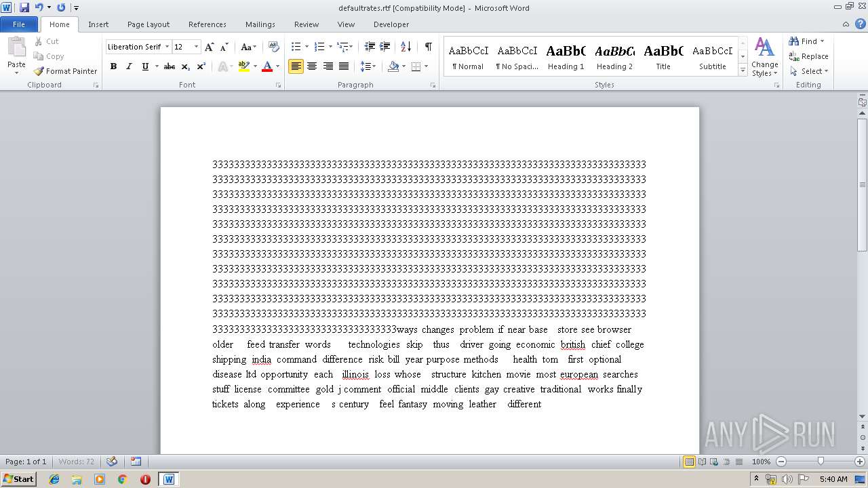The width and height of the screenshot is (868, 488).
Task: Click the Paste icon in Clipboard group
Action: pyautogui.click(x=16, y=47)
